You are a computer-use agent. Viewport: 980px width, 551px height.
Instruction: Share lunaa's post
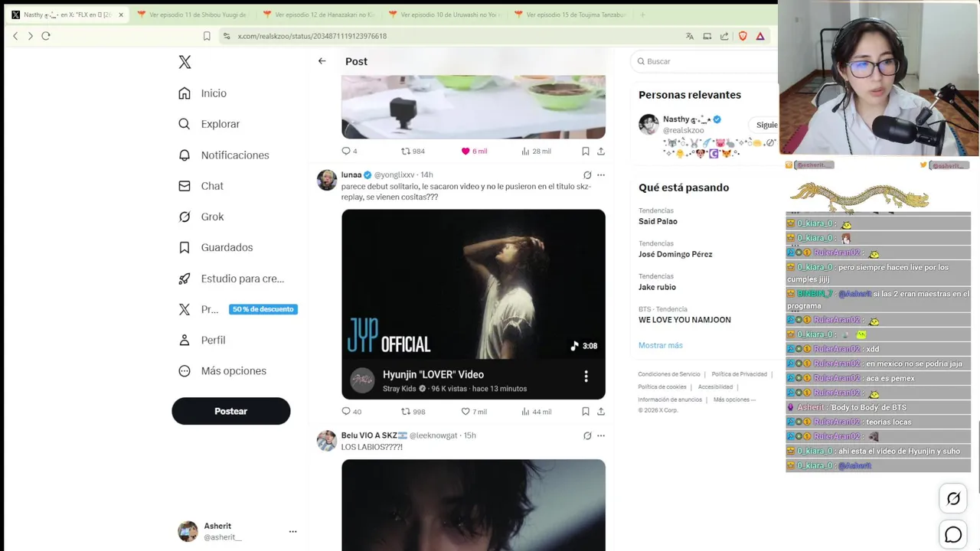coord(601,412)
